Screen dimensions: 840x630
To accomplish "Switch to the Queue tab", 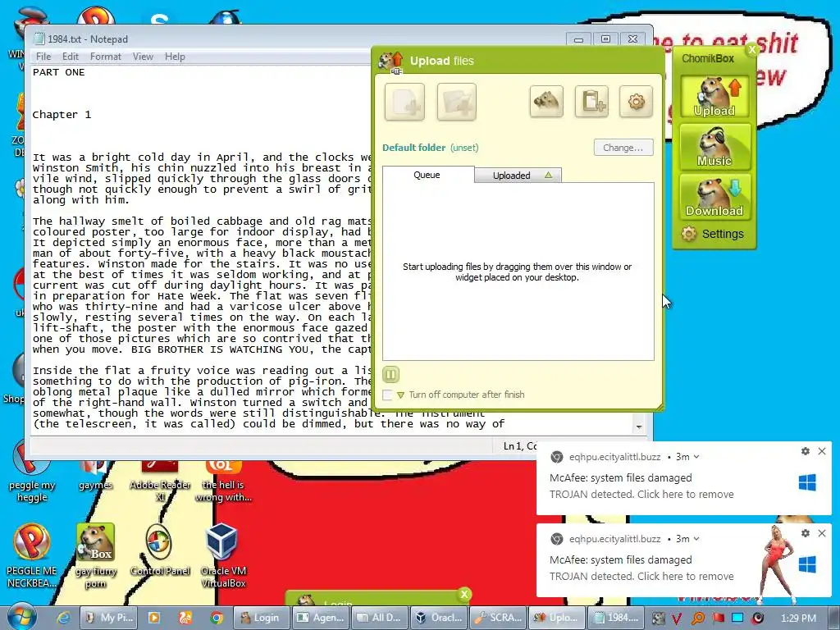I will click(427, 175).
